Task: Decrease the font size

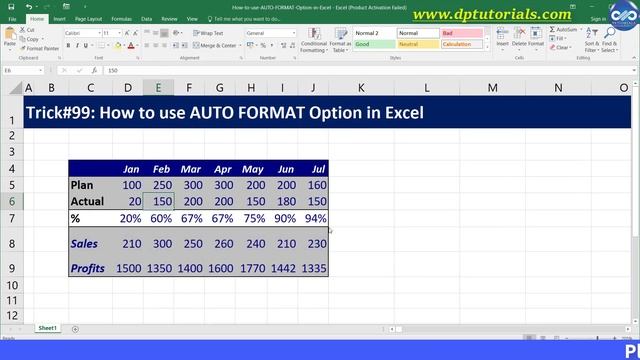Action: click(x=135, y=33)
